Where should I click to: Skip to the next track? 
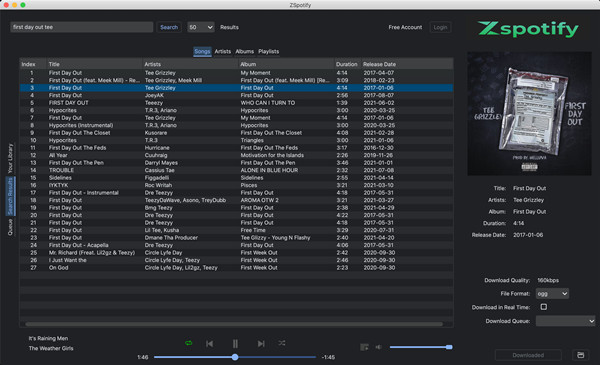pyautogui.click(x=261, y=344)
